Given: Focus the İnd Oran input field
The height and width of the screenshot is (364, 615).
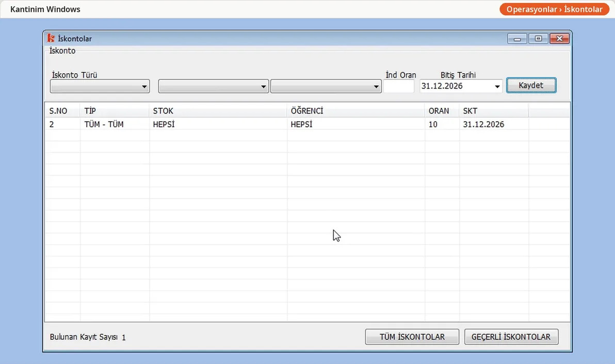Looking at the screenshot, I should click(x=398, y=86).
